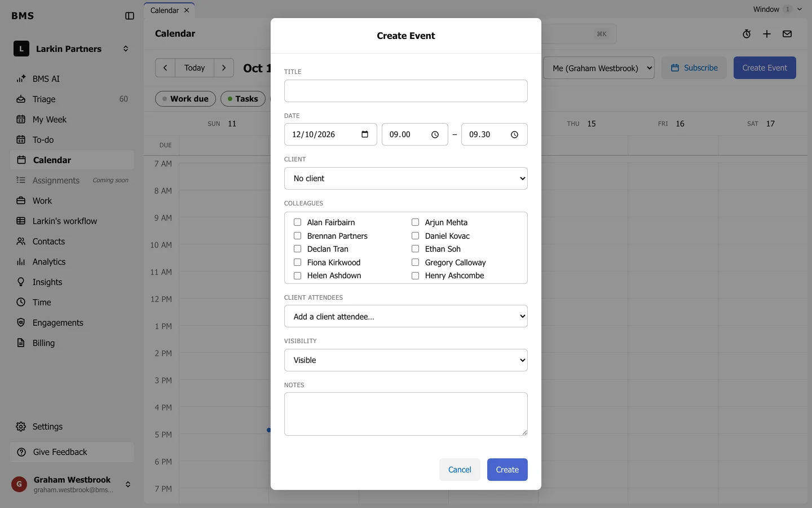Open Billing in sidebar

pyautogui.click(x=72, y=343)
